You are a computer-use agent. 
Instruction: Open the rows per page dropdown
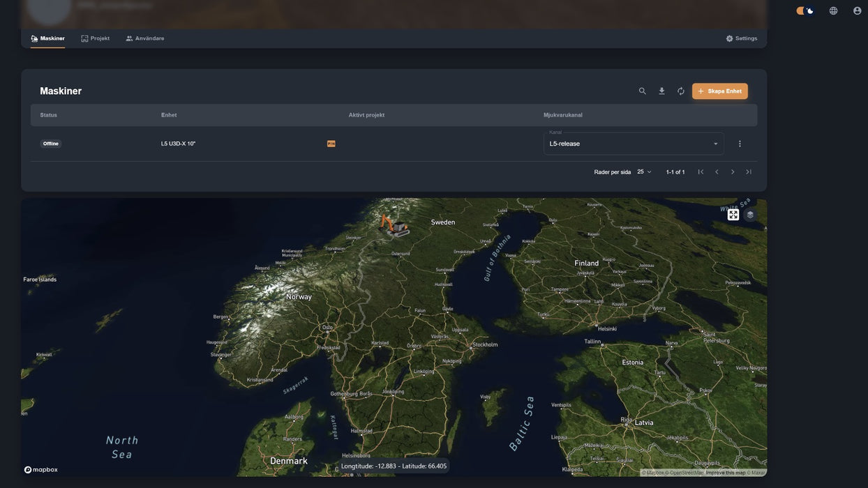click(644, 172)
